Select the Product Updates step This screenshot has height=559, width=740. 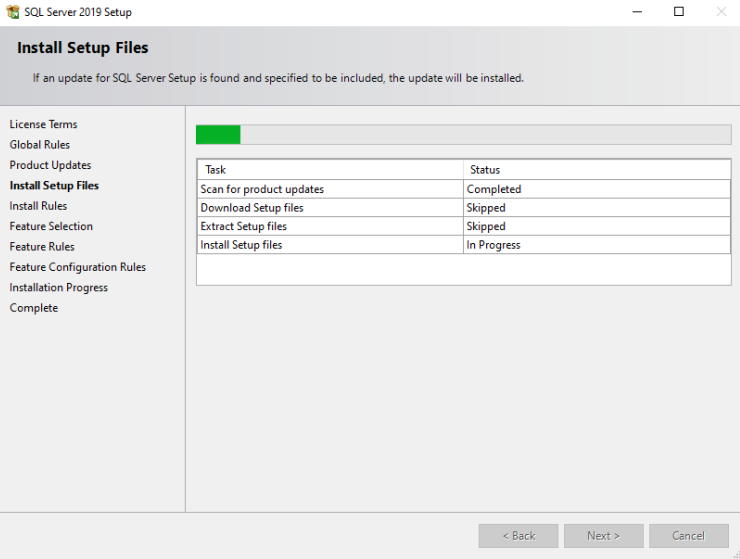click(x=50, y=165)
